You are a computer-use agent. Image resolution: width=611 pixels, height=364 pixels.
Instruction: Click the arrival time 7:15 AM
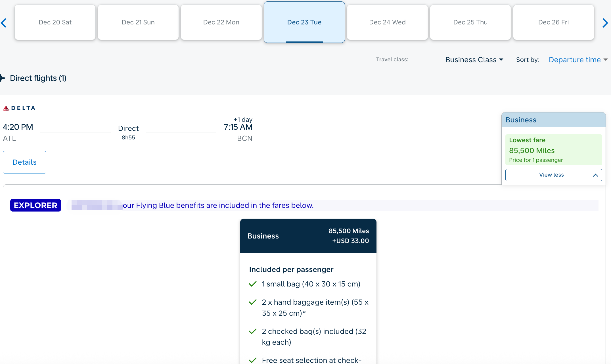click(238, 127)
